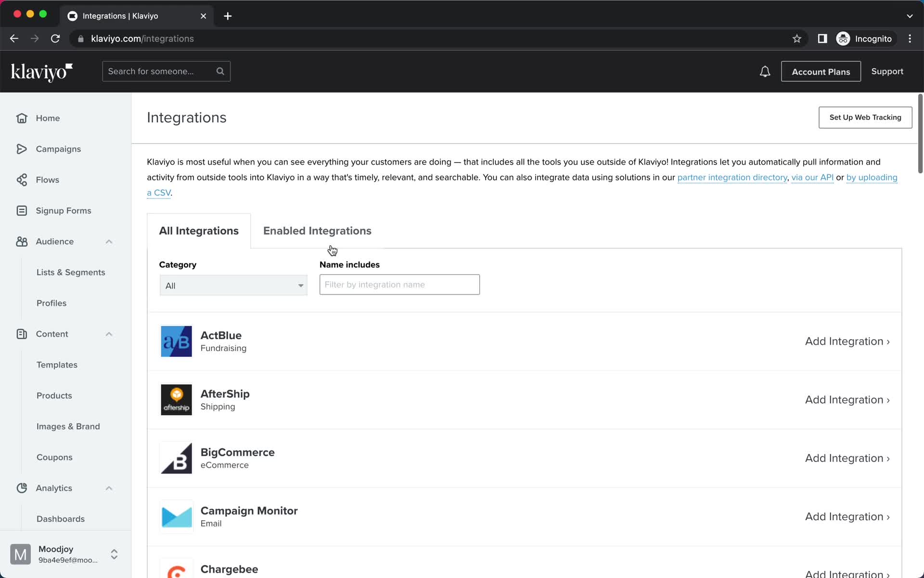924x578 pixels.
Task: Click the search magnifier icon
Action: tap(220, 71)
